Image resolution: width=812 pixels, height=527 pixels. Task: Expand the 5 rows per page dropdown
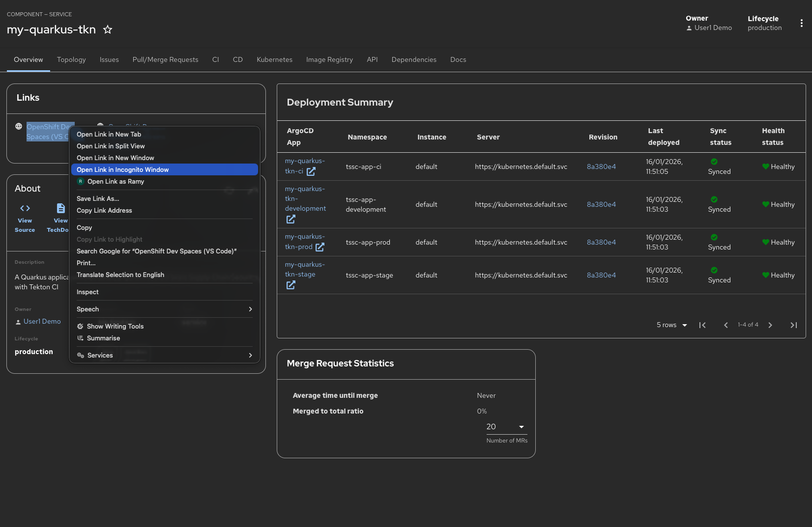coord(672,325)
